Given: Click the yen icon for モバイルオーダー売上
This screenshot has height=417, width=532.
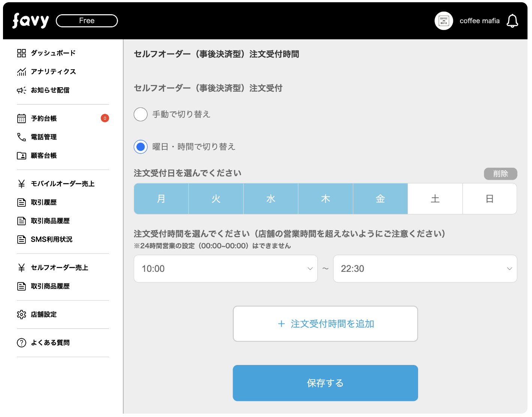Looking at the screenshot, I should click(21, 184).
